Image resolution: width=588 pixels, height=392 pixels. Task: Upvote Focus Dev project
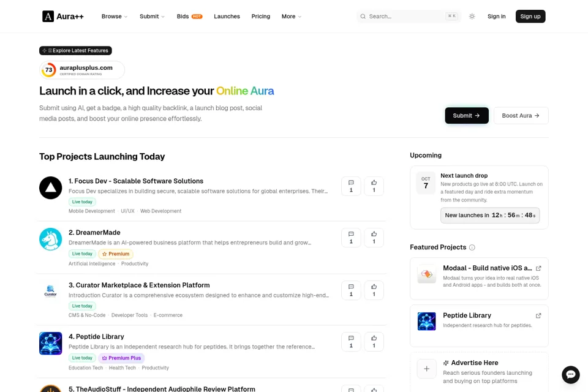click(x=374, y=186)
